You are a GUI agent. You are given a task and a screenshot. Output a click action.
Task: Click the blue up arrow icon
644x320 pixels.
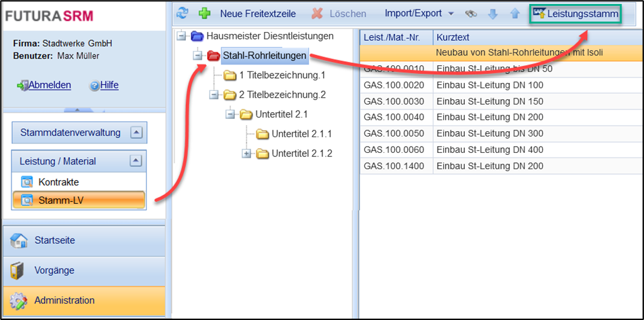(x=514, y=14)
